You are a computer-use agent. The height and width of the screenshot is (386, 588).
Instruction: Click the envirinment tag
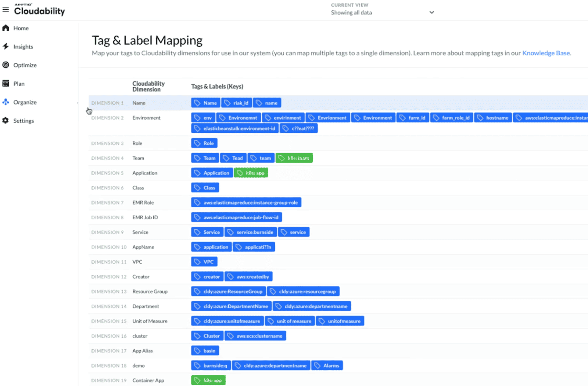point(283,118)
